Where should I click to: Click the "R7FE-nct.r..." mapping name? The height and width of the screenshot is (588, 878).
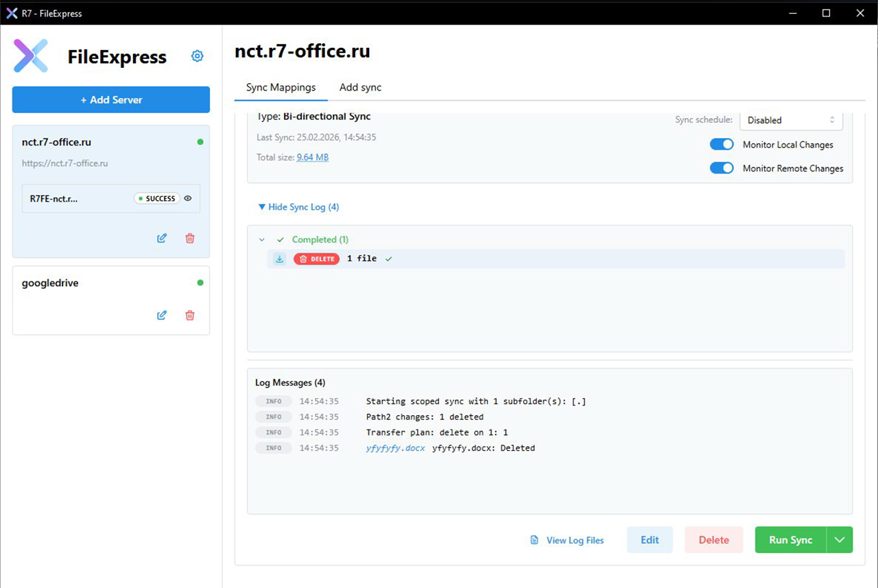(54, 198)
